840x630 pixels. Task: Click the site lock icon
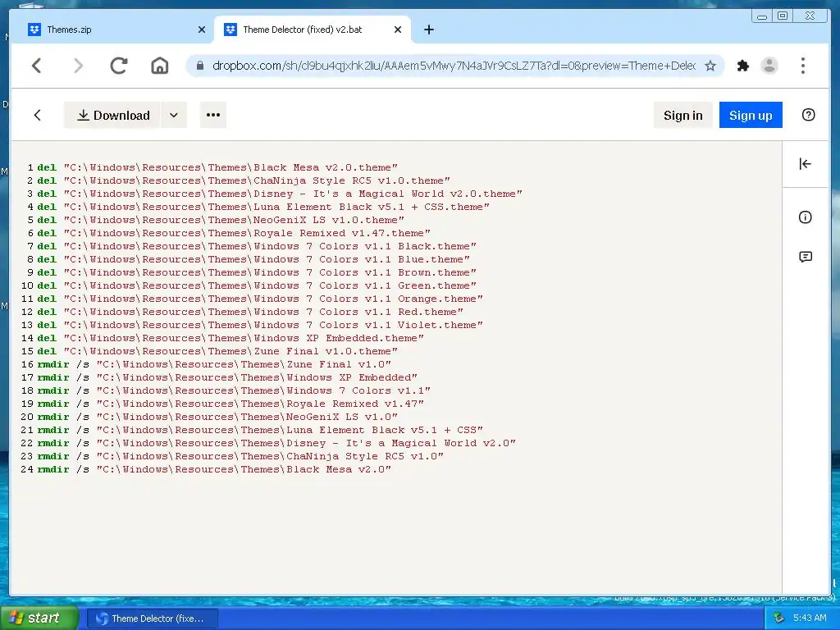(200, 66)
